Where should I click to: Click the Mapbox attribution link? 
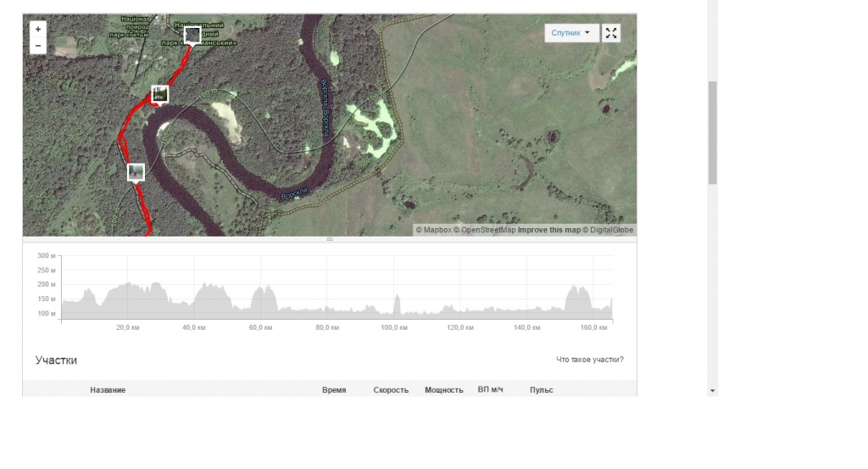coord(436,230)
